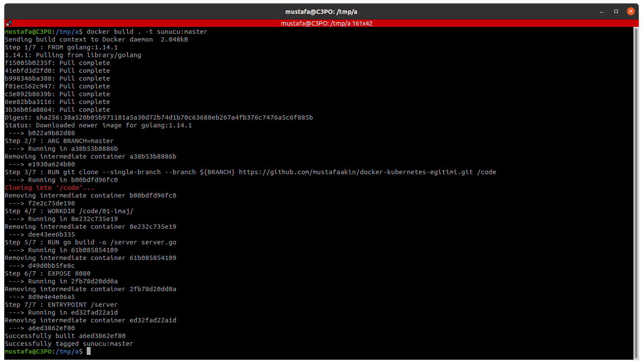Click '---> Running in b00bdfd96fc0' line
This screenshot has height=364, width=643.
63,180
